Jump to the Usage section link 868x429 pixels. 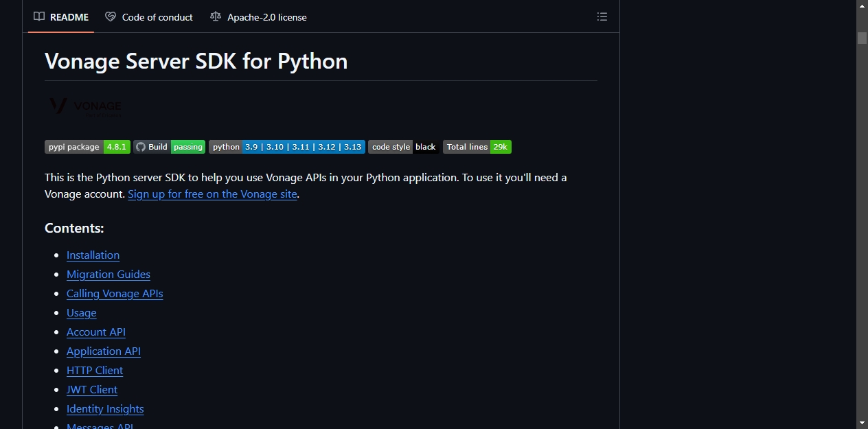click(x=82, y=313)
